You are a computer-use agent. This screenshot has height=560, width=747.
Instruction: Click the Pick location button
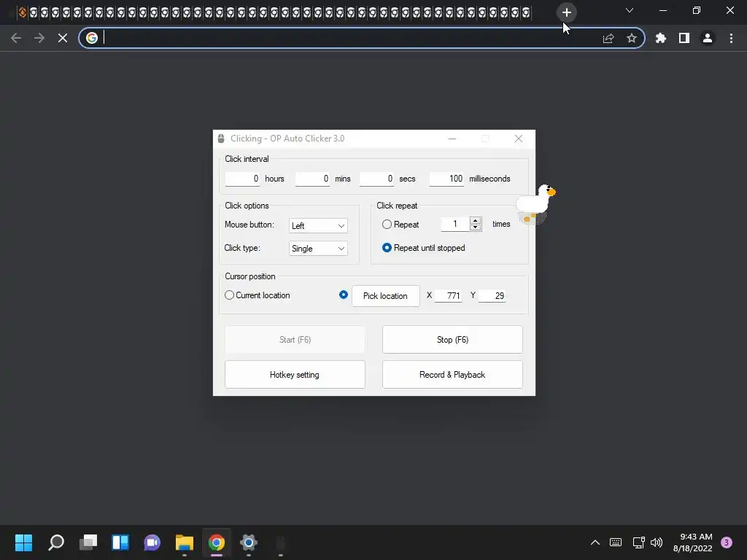tap(386, 296)
